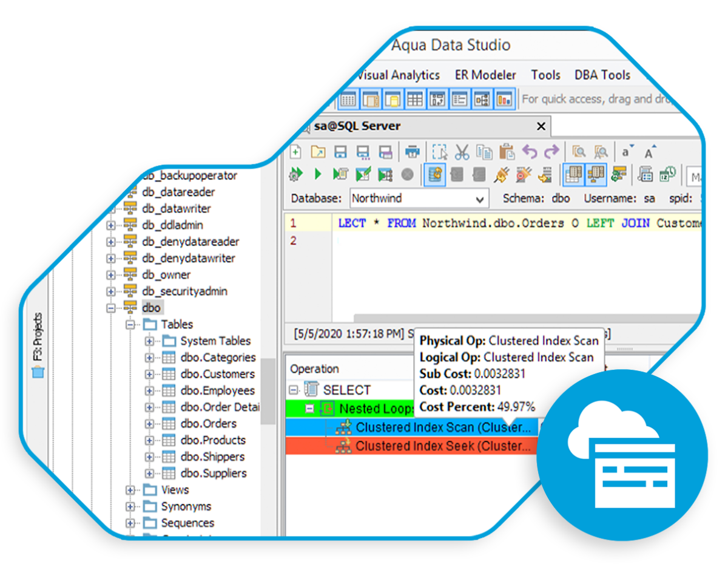Toggle the highlighted database refresh button

(x=435, y=174)
